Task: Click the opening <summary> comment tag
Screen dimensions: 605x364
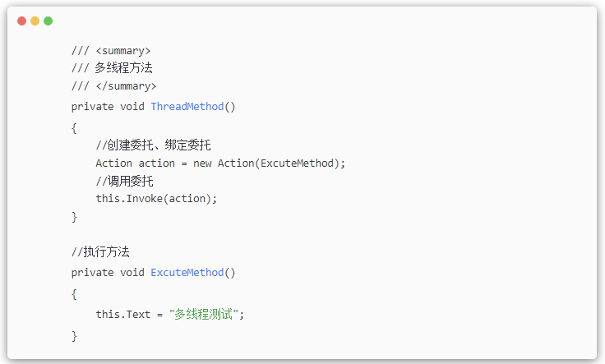Action: (x=122, y=51)
